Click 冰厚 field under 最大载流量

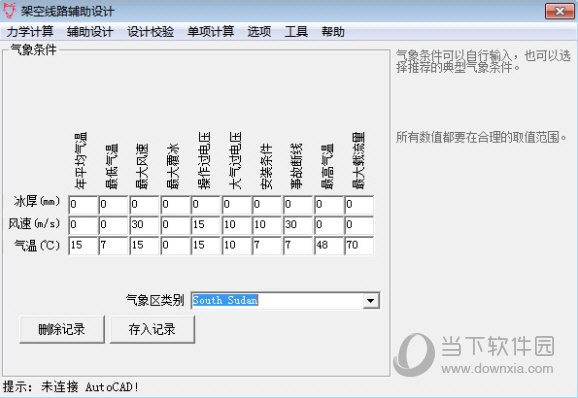point(359,205)
